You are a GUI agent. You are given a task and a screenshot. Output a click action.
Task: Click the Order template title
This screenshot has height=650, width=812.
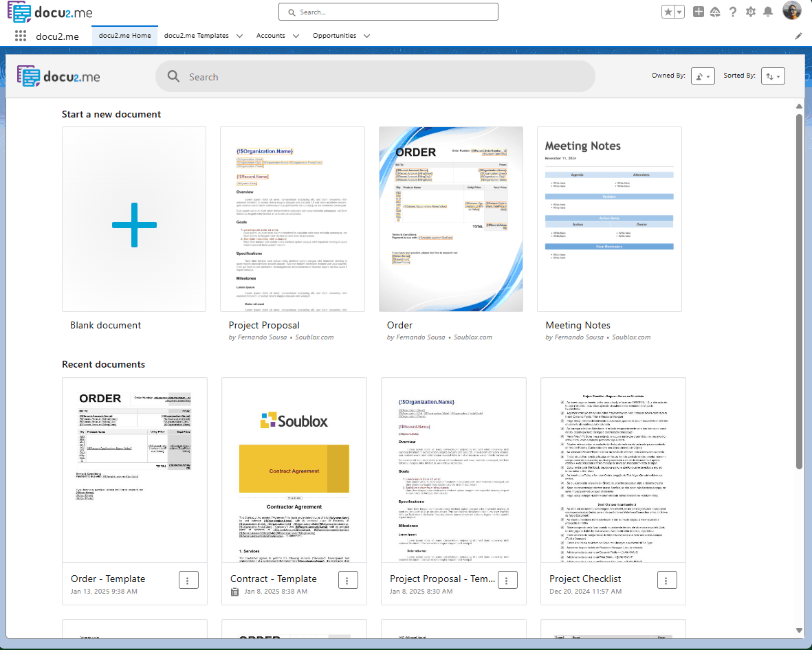[399, 325]
